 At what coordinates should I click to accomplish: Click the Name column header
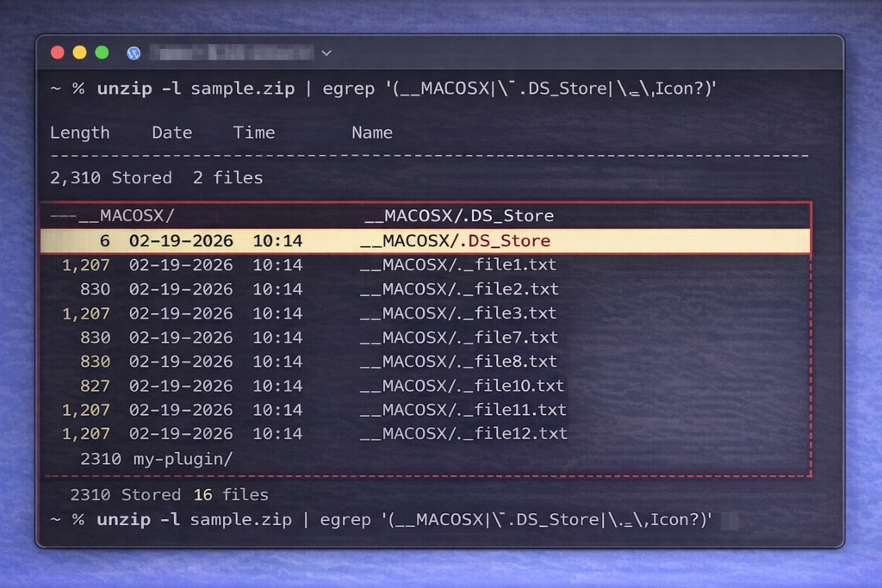tap(371, 133)
